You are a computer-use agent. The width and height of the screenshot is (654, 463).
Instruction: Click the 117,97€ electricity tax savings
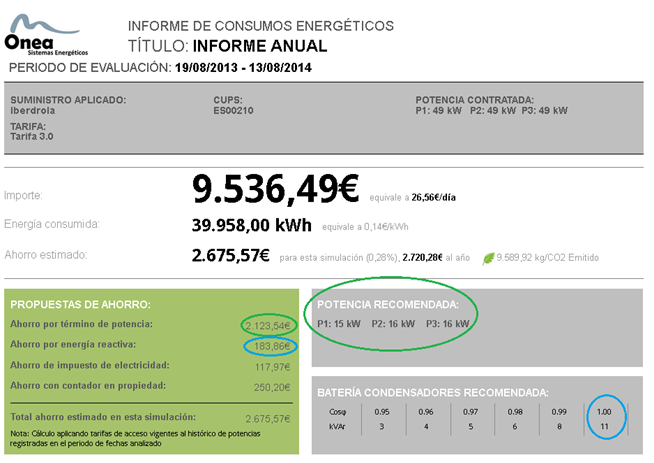273,365
